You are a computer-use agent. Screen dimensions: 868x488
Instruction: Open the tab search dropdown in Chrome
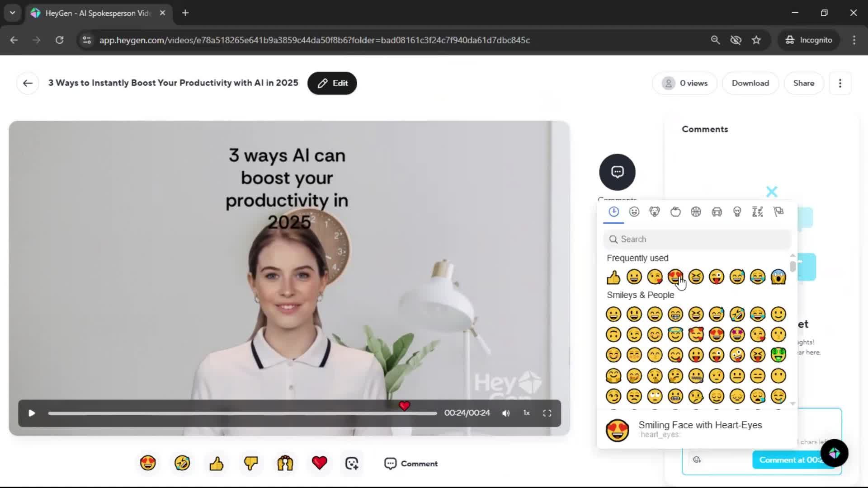[x=13, y=13]
